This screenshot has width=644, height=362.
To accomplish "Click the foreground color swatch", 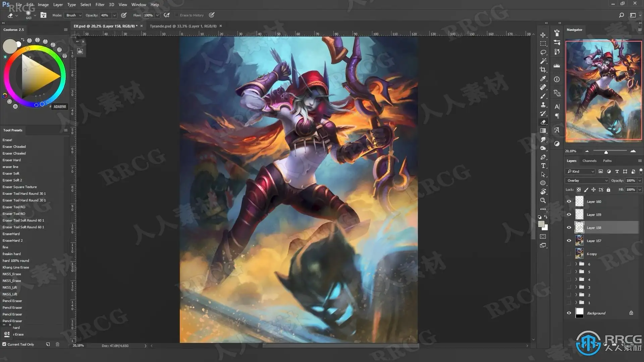I will pos(541,224).
